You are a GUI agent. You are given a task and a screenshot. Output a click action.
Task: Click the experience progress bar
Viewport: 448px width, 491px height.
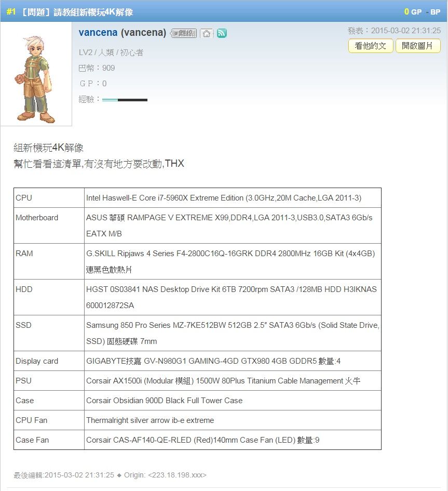coord(125,100)
